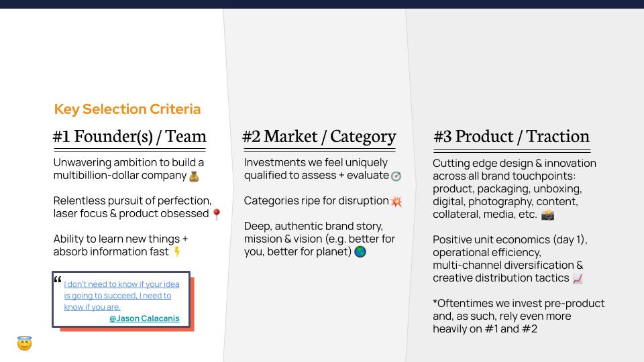Screen dimensions: 644x362
Task: Click the "#2 Market / Category" heading
Action: point(319,137)
